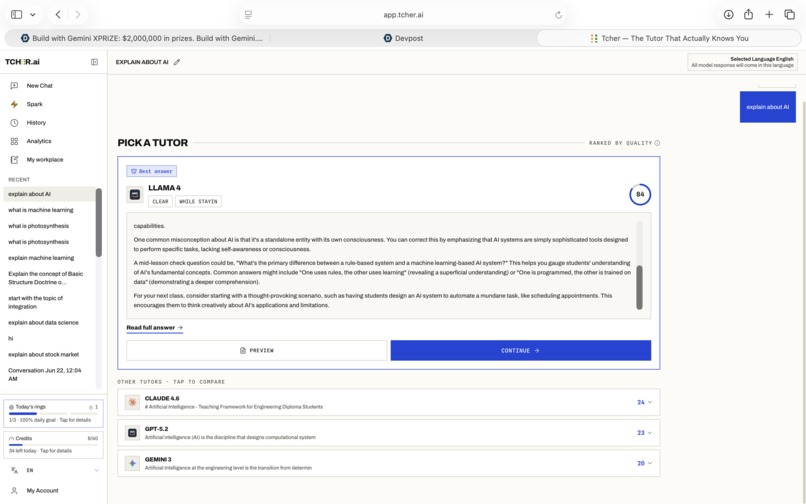Screen dimensions: 806x504
Task: Expand the EN language dropdown
Action: pyautogui.click(x=53, y=470)
